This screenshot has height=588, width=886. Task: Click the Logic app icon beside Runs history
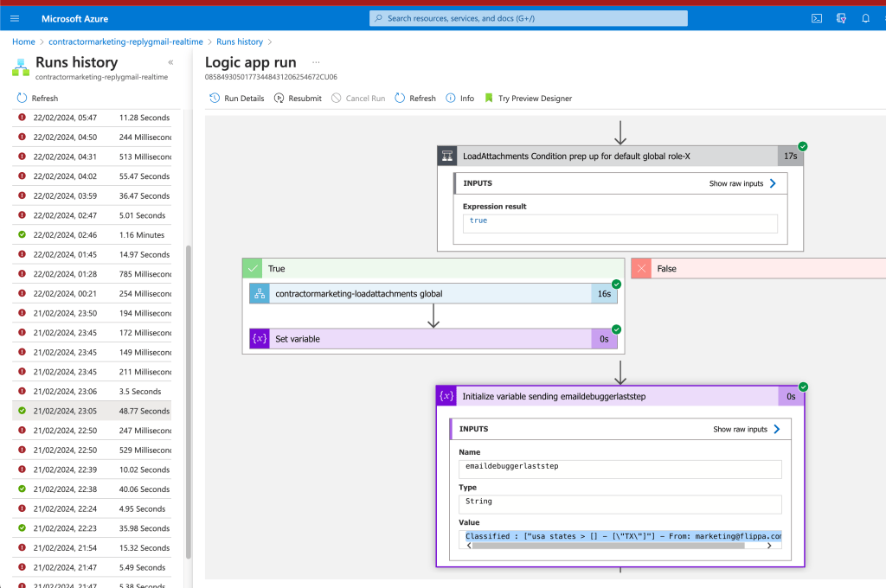(21, 67)
